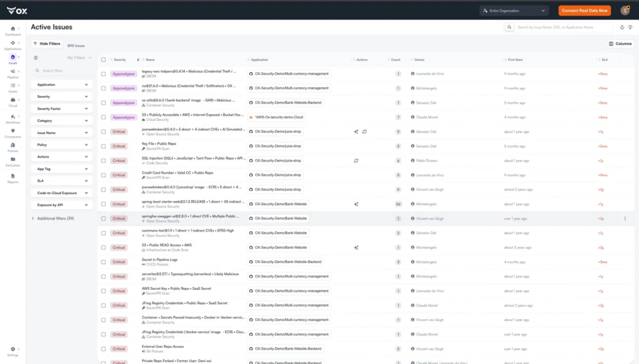This screenshot has width=639, height=364.
Task: Sort by the Owner column header
Action: point(419,60)
